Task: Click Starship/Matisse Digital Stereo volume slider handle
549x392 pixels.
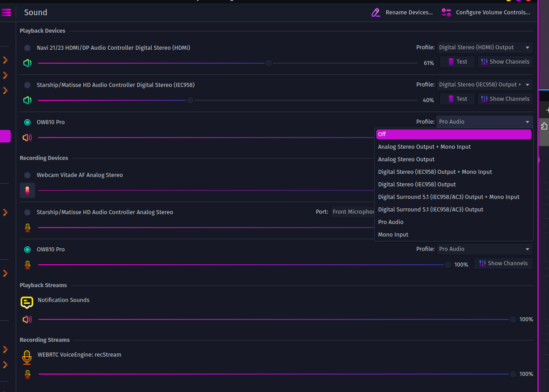Action: click(x=190, y=100)
